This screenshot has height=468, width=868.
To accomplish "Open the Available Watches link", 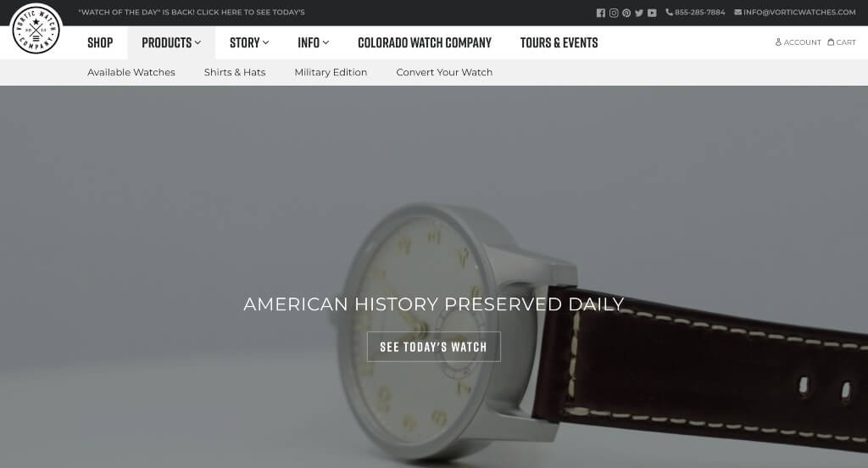I will [131, 73].
